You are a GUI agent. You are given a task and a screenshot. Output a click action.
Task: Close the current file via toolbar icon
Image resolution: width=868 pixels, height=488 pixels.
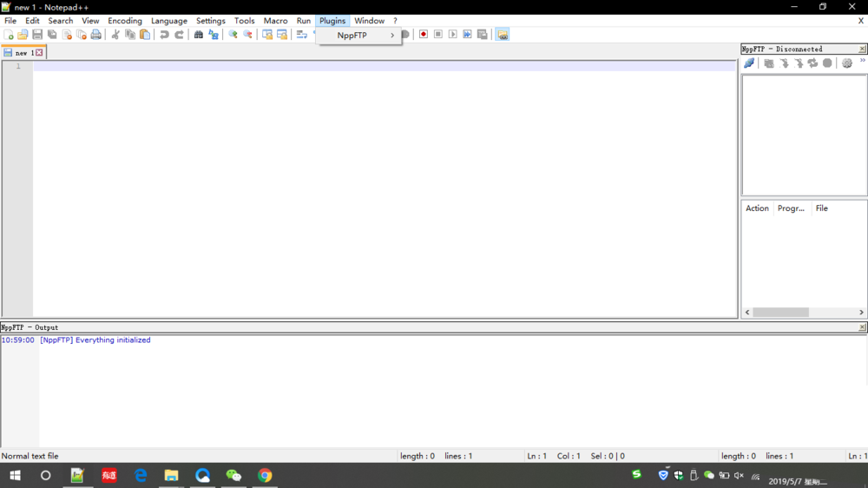tap(67, 35)
